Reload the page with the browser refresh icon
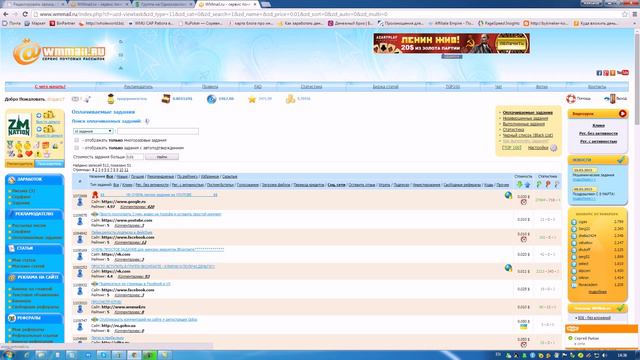640x360 pixels. click(x=25, y=14)
